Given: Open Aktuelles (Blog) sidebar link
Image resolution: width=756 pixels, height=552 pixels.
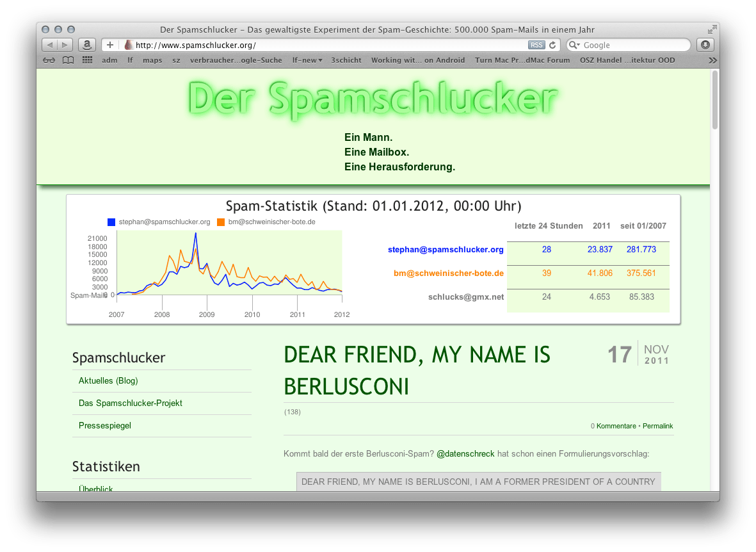Looking at the screenshot, I should [x=108, y=380].
